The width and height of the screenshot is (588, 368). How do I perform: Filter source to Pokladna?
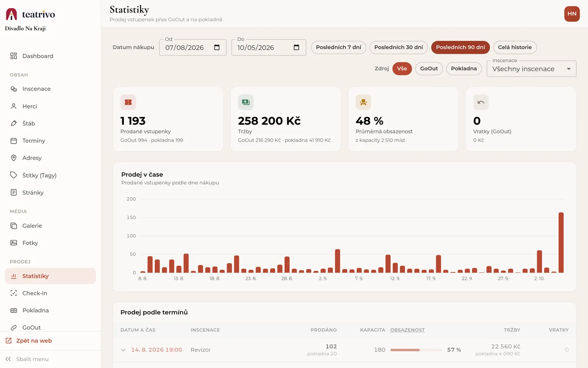(464, 68)
